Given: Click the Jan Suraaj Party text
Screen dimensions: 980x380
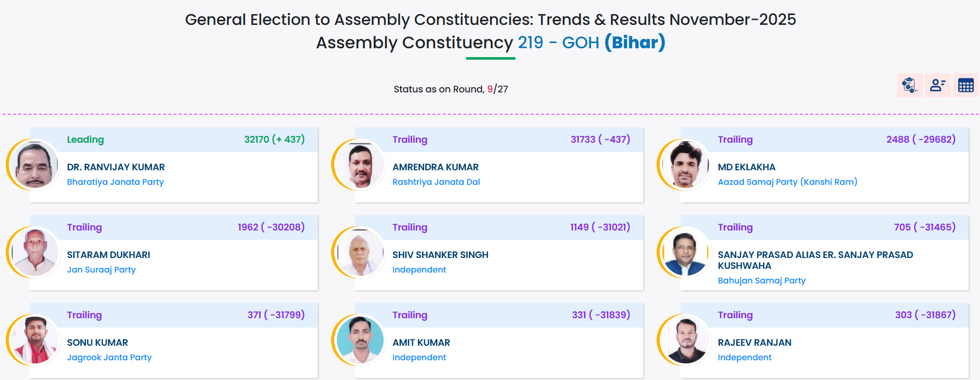Looking at the screenshot, I should pos(101,270).
